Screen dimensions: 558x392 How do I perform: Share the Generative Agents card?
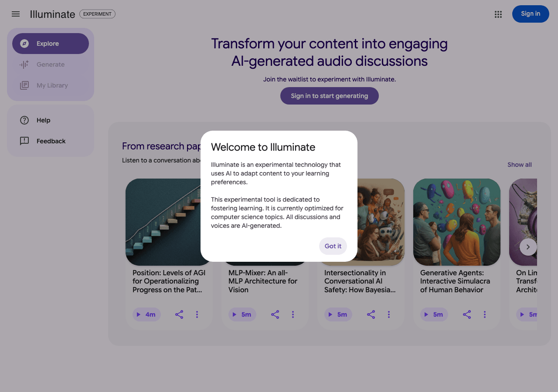coord(467,314)
